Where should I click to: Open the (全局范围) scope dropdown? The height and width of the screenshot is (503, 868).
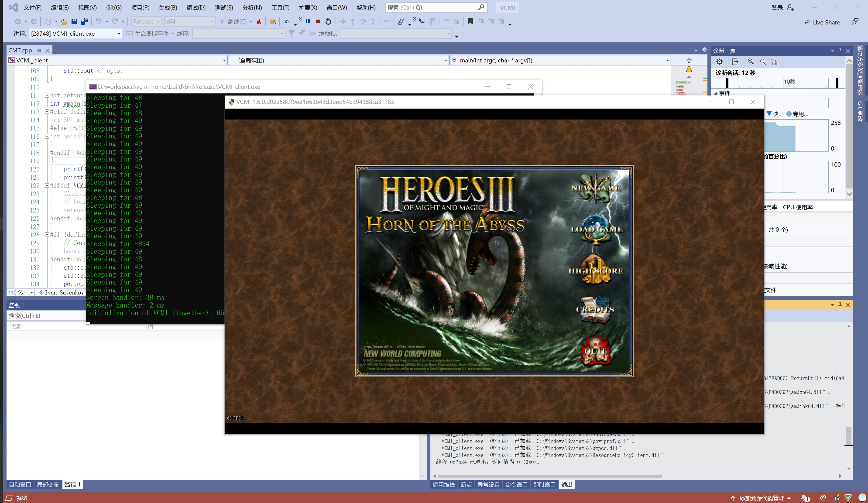coord(339,61)
